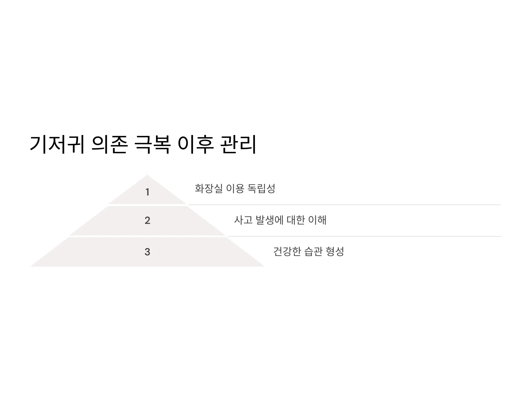The height and width of the screenshot is (399, 532).
Task: Select the slide title 기저귀 의존 극복 이후 관리
Action: click(x=143, y=145)
